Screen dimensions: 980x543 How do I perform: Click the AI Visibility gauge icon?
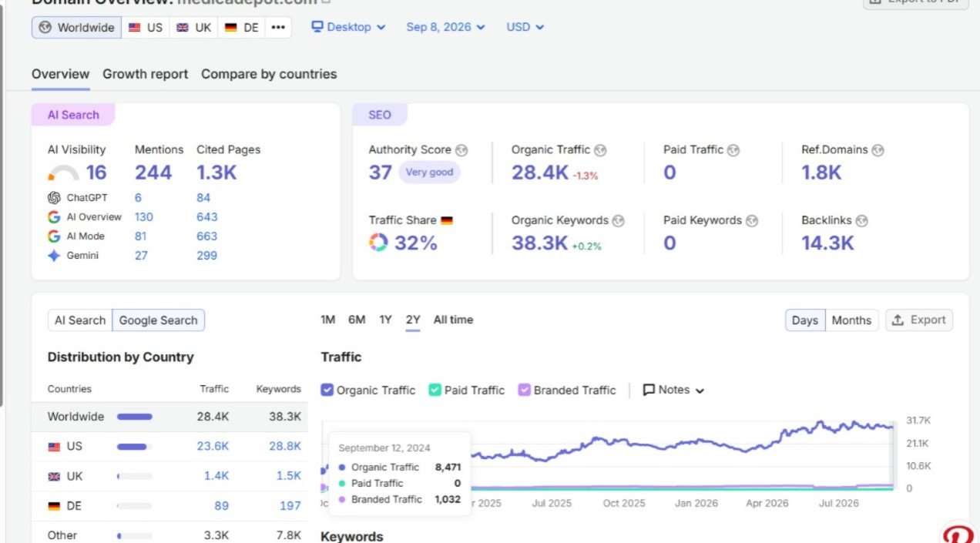63,173
